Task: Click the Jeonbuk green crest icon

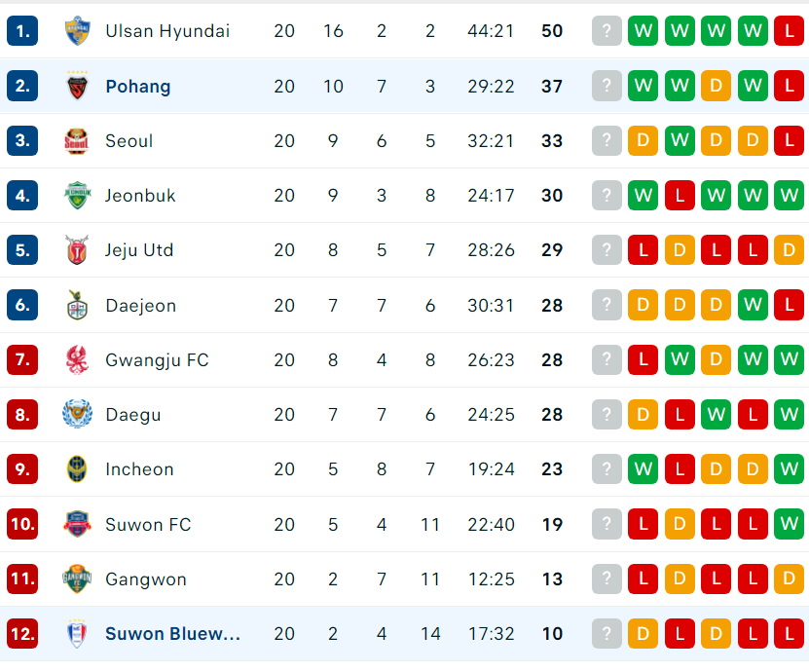Action: pos(77,195)
